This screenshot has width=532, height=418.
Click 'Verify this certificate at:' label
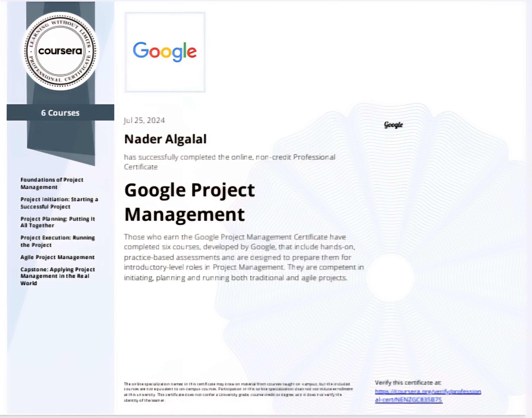(x=408, y=382)
